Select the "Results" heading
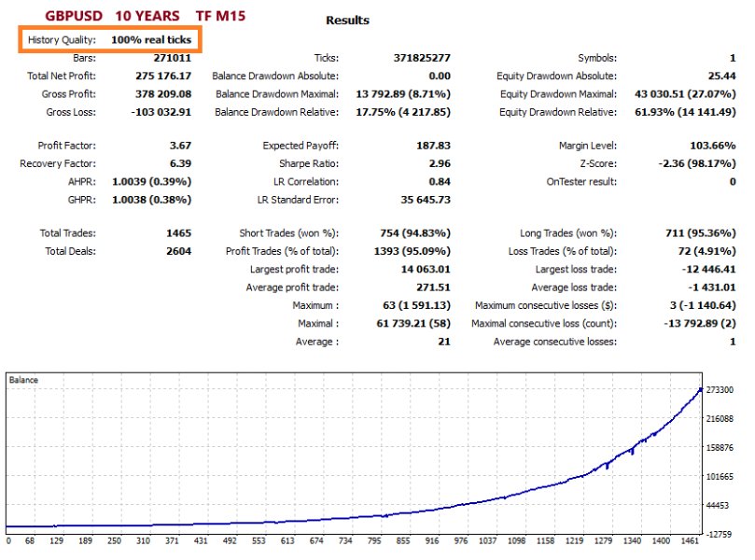This screenshot has width=755, height=560. 348,21
